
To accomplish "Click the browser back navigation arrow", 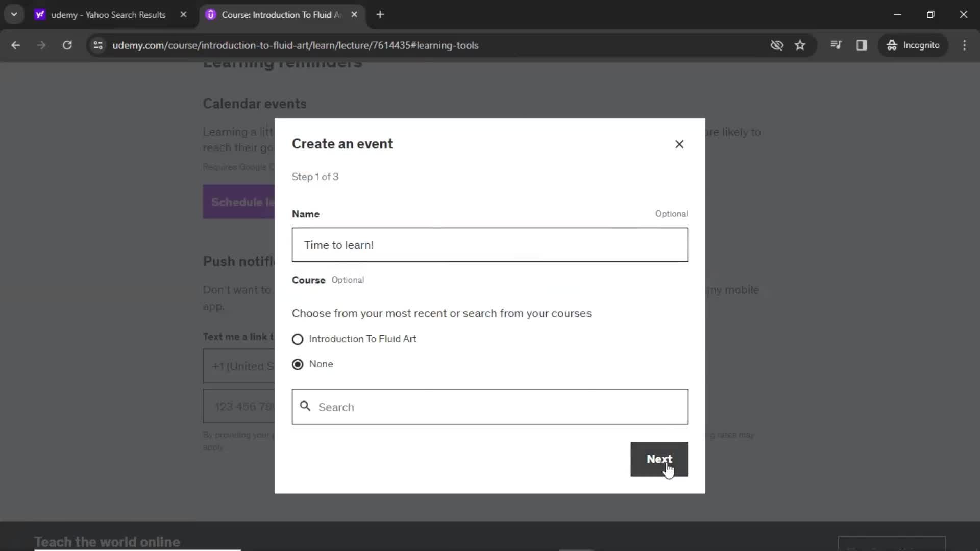I will 16,45.
